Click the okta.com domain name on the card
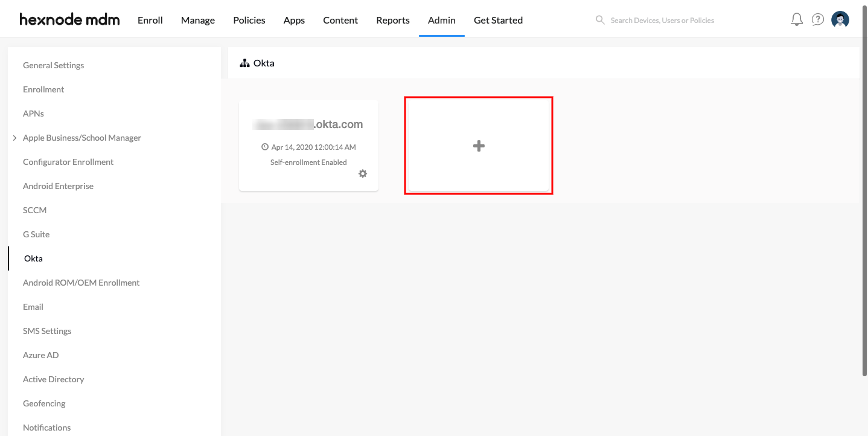Viewport: 868px width, 436px height. [x=308, y=124]
